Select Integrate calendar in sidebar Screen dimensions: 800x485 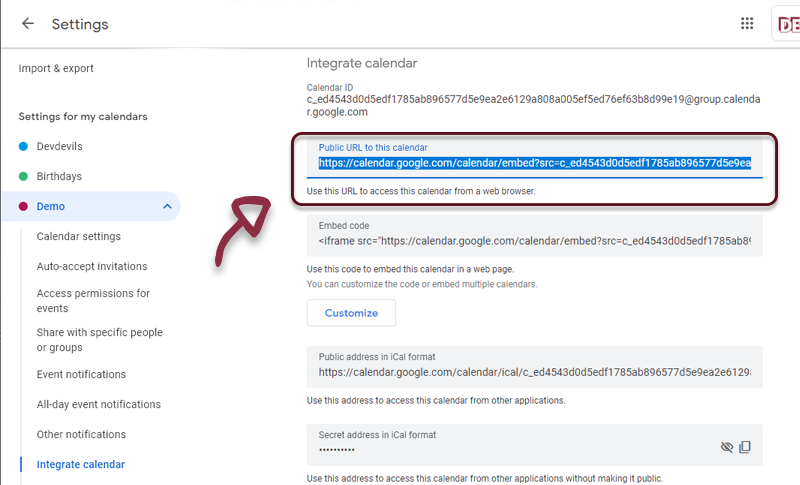tap(81, 464)
